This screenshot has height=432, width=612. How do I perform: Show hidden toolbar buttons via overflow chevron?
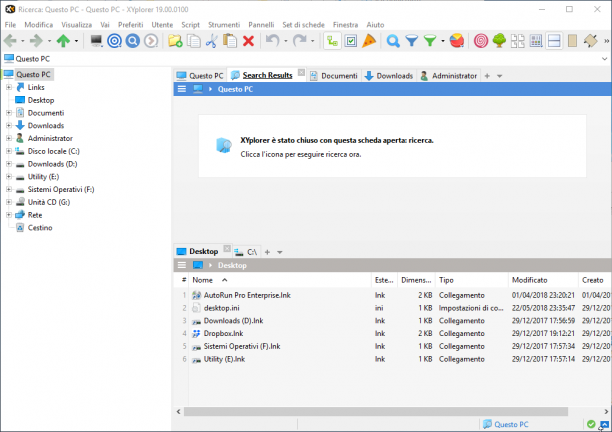tap(607, 41)
